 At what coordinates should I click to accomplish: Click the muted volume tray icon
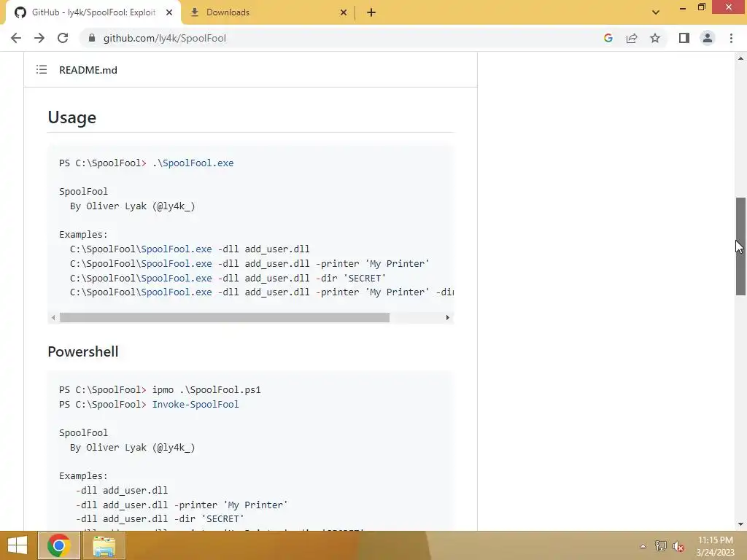pyautogui.click(x=678, y=546)
